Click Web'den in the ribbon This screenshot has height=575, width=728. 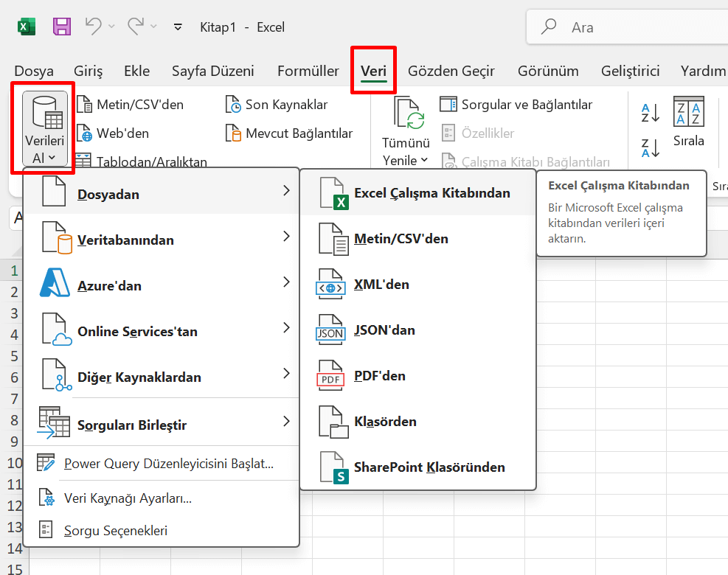coord(113,133)
